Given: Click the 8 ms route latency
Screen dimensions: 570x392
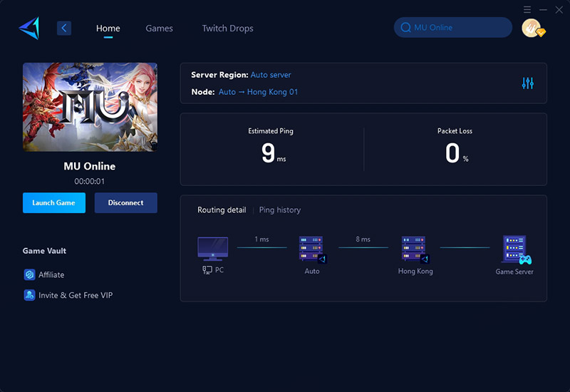Looking at the screenshot, I should pos(363,239).
